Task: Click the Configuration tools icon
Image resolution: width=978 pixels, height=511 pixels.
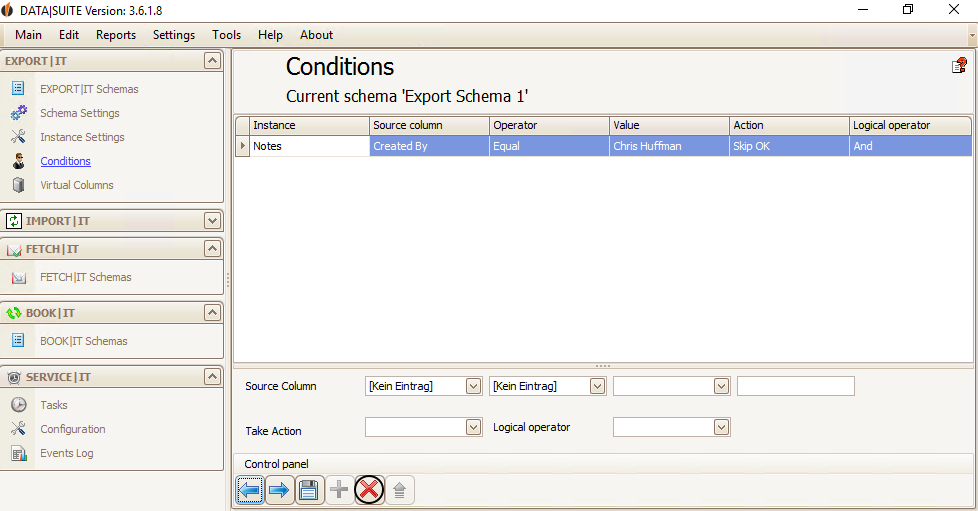Action: click(x=18, y=429)
